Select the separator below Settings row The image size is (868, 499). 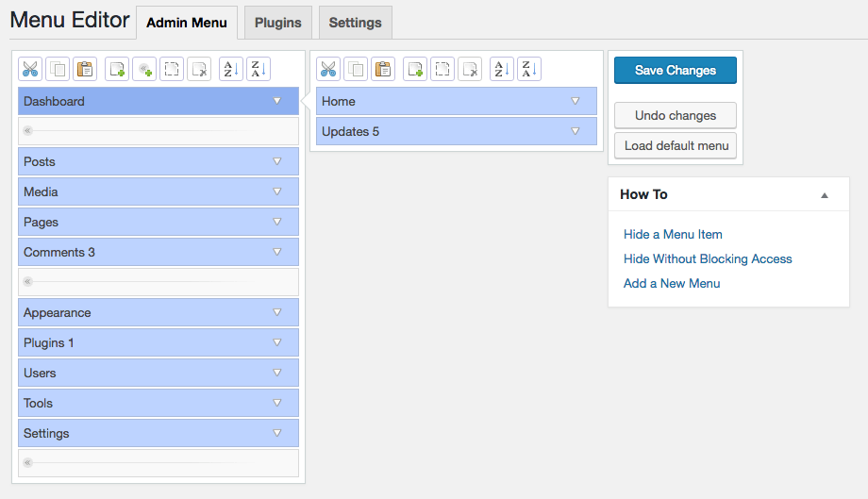159,463
